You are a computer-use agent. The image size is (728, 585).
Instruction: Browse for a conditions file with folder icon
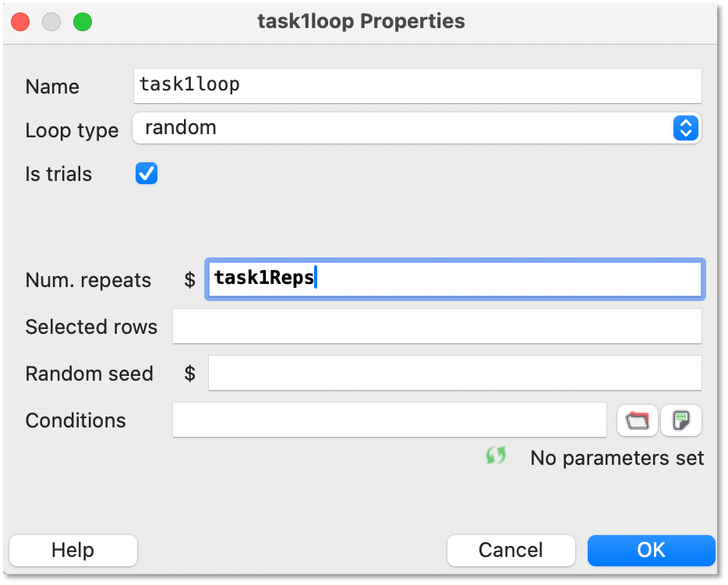[637, 420]
